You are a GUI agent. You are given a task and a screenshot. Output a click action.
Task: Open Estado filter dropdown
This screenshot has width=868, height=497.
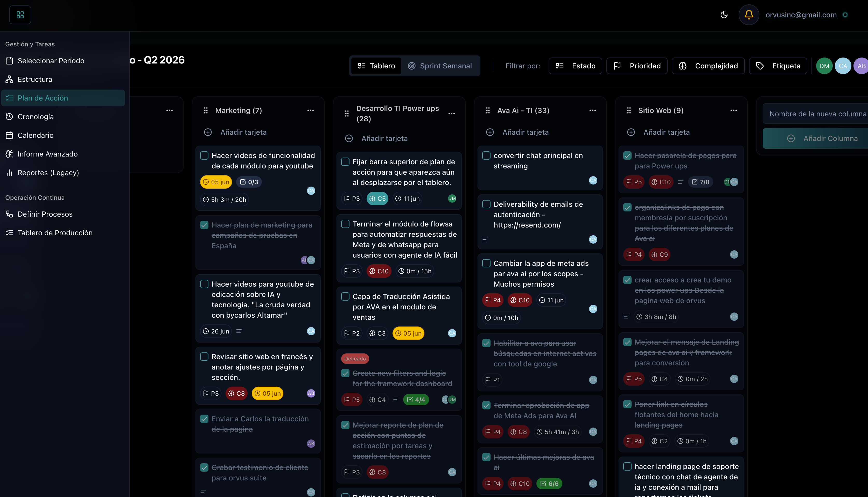point(575,66)
